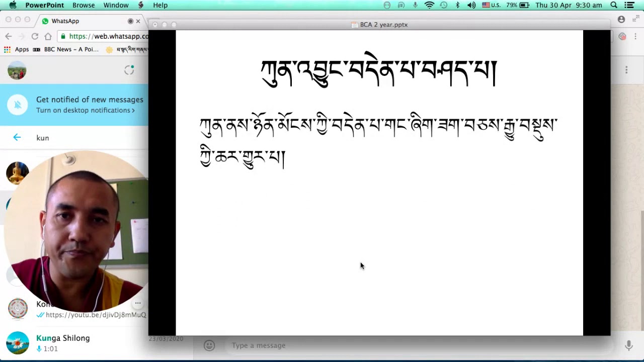The height and width of the screenshot is (362, 644).
Task: Close the WhatsApp browser tab
Action: tap(138, 21)
